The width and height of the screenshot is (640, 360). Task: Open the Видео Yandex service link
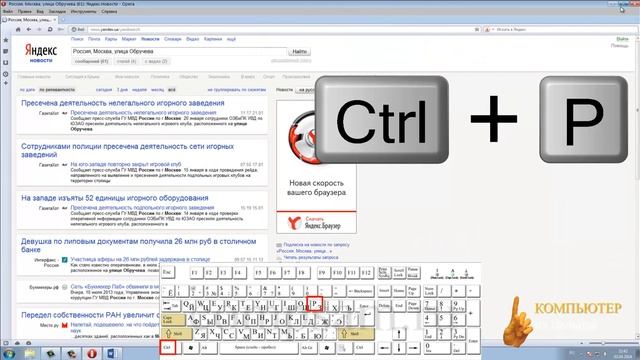coord(192,39)
